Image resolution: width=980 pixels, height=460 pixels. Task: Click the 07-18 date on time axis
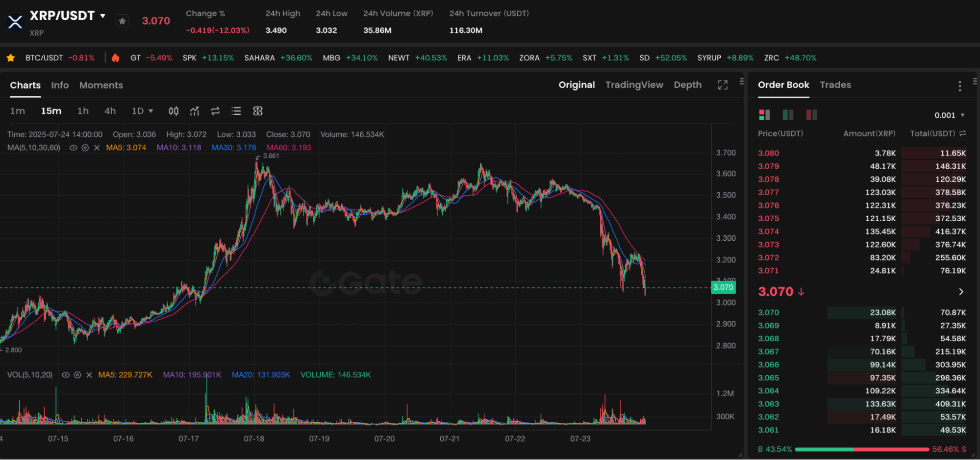point(254,438)
